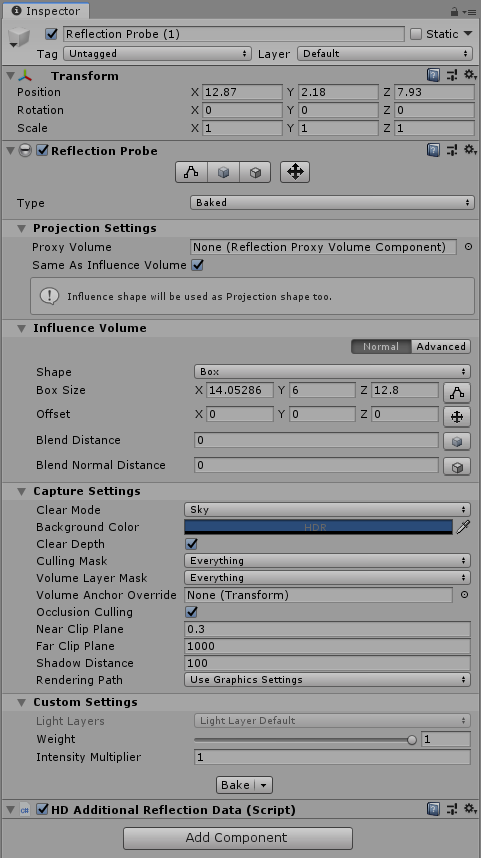
Task: Open the Background Color HDR swatch
Action: click(x=318, y=527)
